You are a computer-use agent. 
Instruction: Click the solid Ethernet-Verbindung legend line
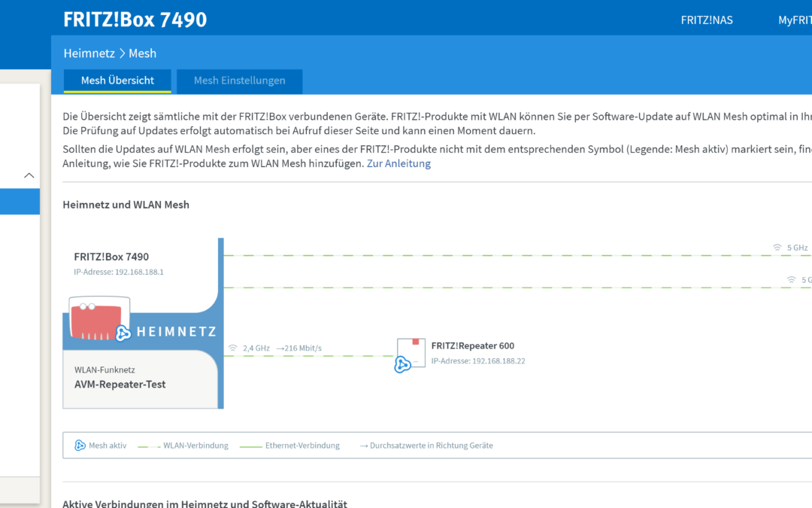(251, 446)
